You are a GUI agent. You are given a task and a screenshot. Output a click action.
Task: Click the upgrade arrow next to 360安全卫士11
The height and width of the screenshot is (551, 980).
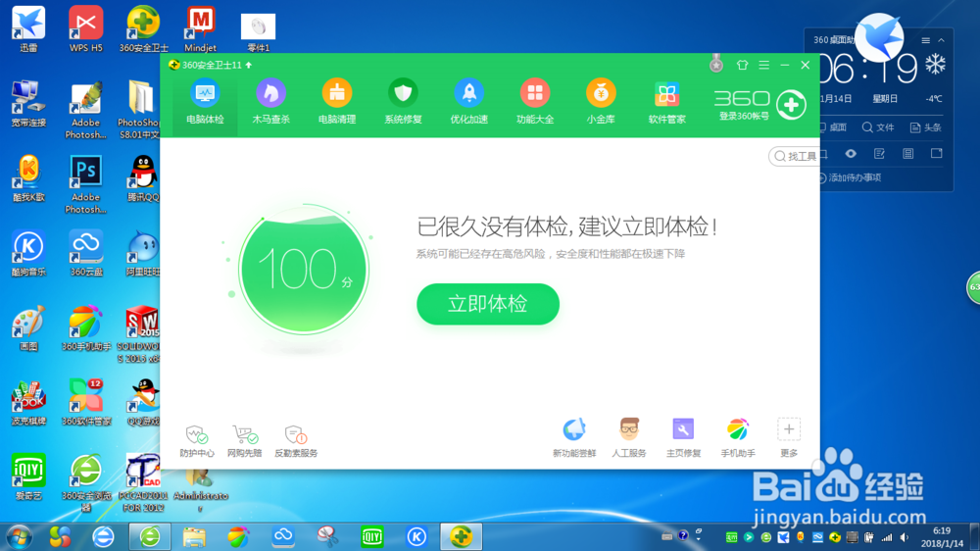click(x=249, y=65)
